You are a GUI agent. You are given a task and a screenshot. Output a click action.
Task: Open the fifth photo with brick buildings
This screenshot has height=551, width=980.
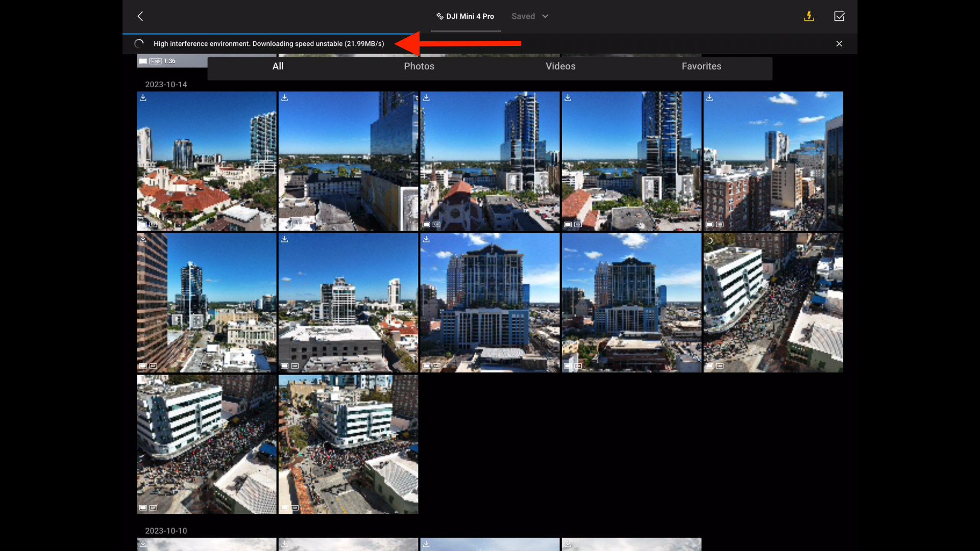(773, 161)
